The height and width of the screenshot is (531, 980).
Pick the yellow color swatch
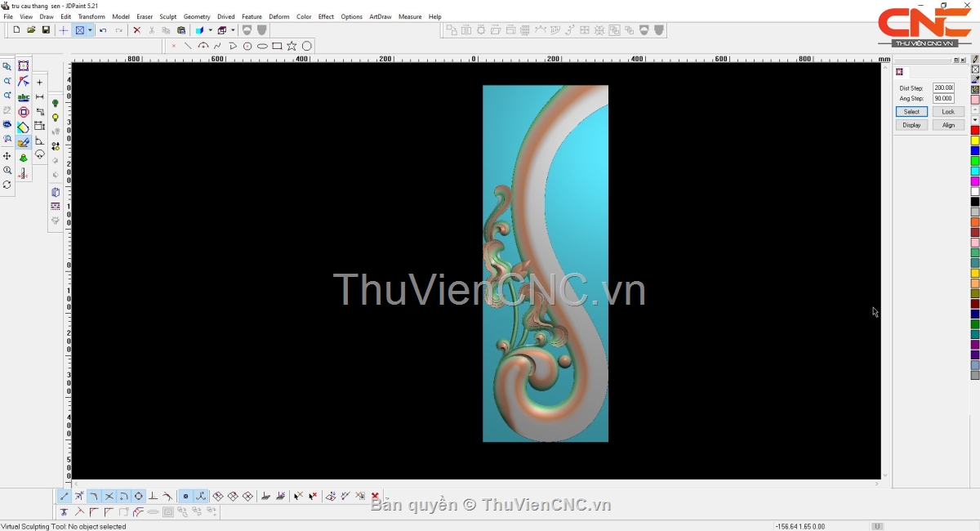click(975, 141)
